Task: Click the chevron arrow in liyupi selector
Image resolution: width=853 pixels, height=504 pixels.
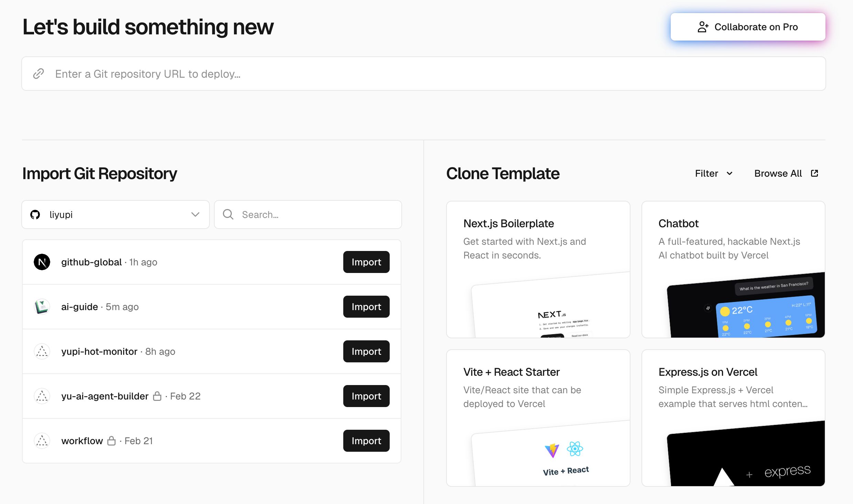Action: coord(195,215)
